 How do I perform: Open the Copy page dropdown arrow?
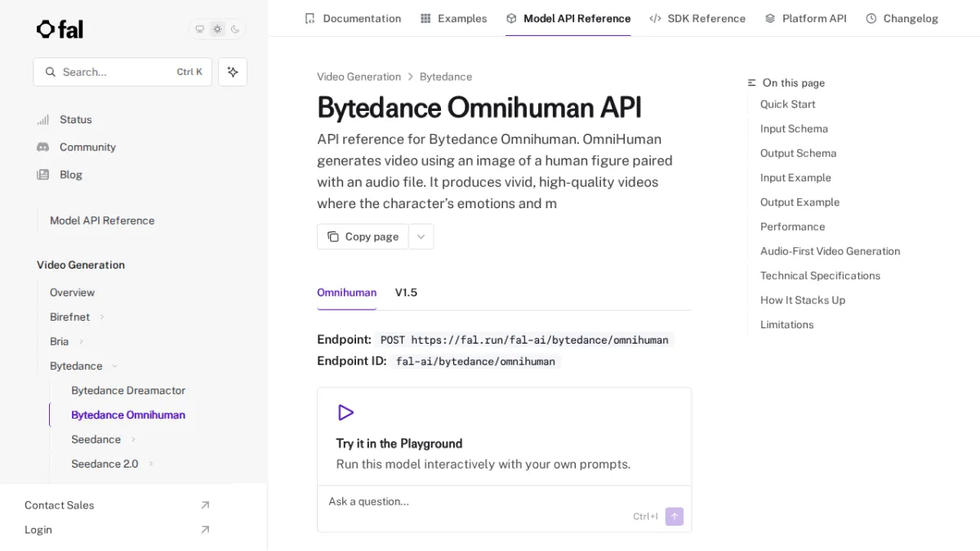tap(421, 237)
